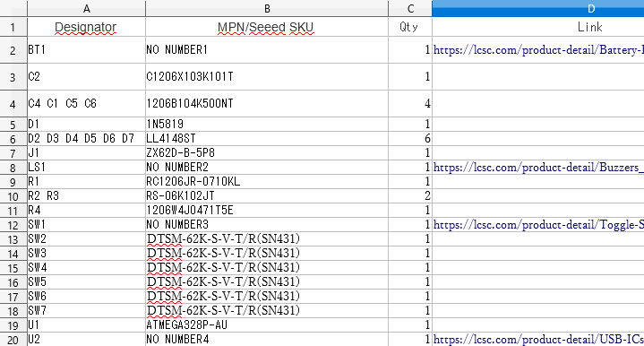644x346 pixels.
Task: Select column C header
Action: click(410, 9)
